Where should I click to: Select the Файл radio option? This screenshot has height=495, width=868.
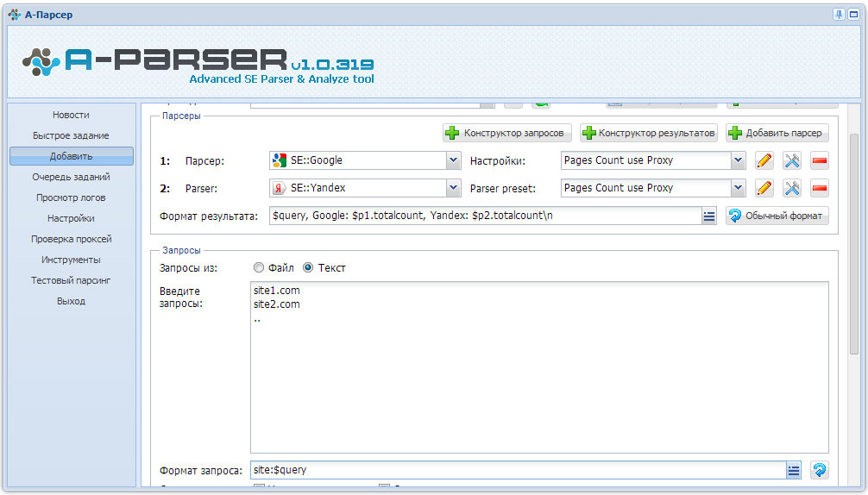[x=259, y=267]
